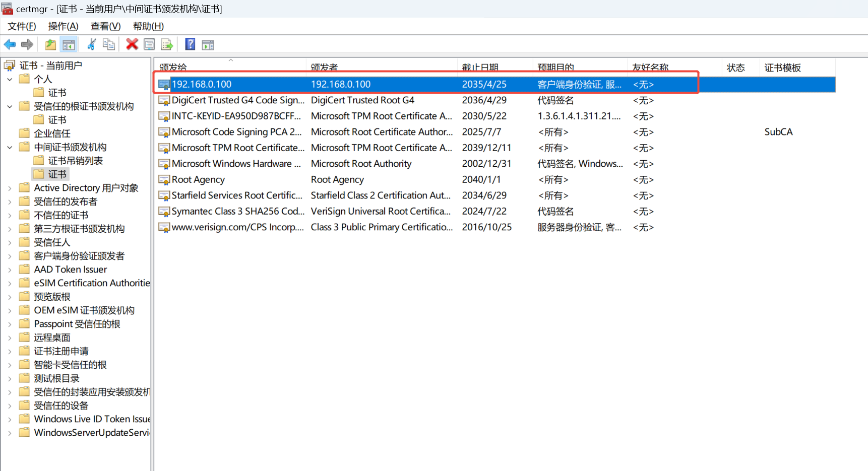Toggle the console tree show/hide icon
The width and height of the screenshot is (868, 471).
69,44
